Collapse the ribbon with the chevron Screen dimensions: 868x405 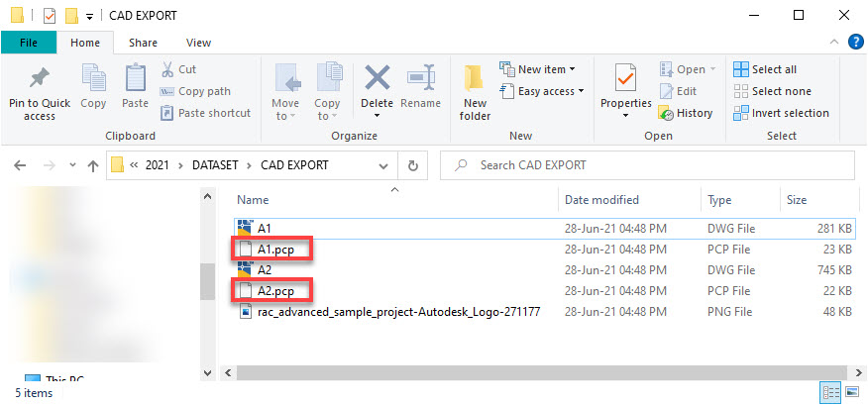coord(834,42)
